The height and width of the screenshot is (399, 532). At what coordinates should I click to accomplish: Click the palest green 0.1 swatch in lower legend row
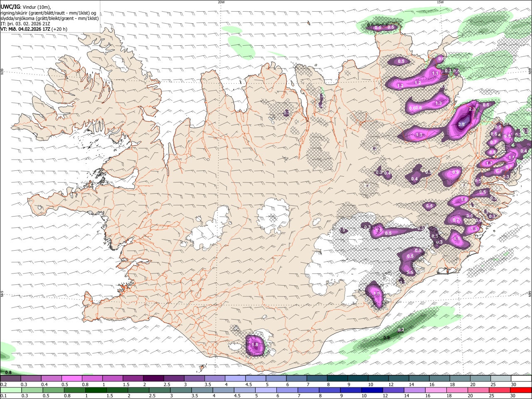pos(10,390)
